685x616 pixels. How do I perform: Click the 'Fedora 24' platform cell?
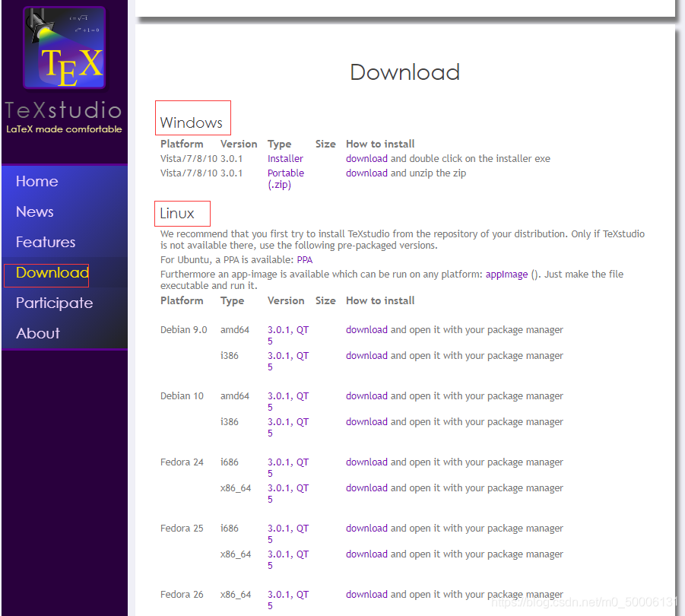point(182,462)
